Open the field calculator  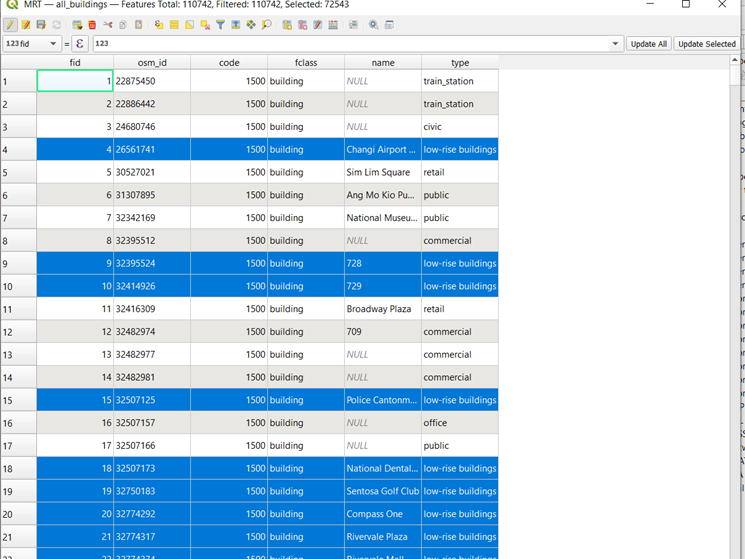tap(333, 25)
